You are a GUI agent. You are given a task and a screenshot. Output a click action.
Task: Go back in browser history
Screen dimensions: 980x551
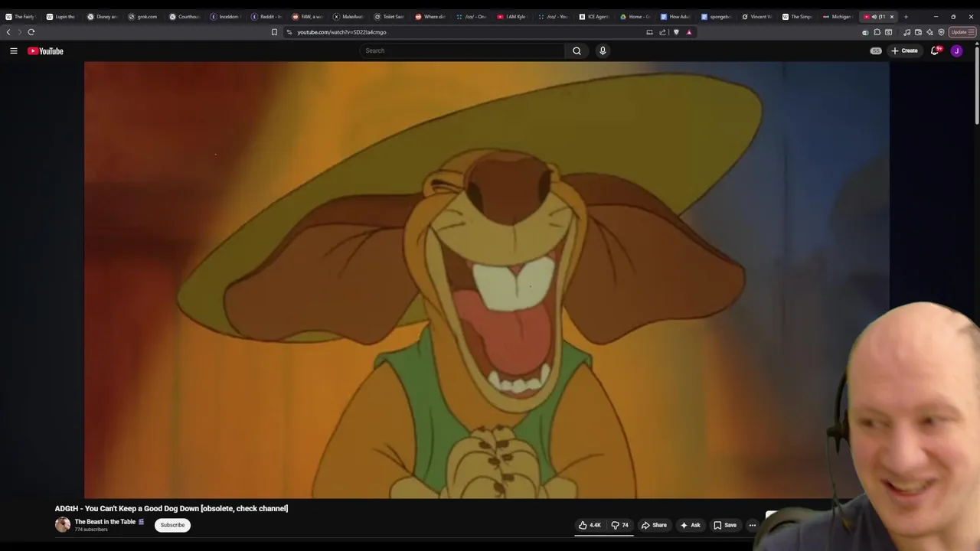pos(8,32)
